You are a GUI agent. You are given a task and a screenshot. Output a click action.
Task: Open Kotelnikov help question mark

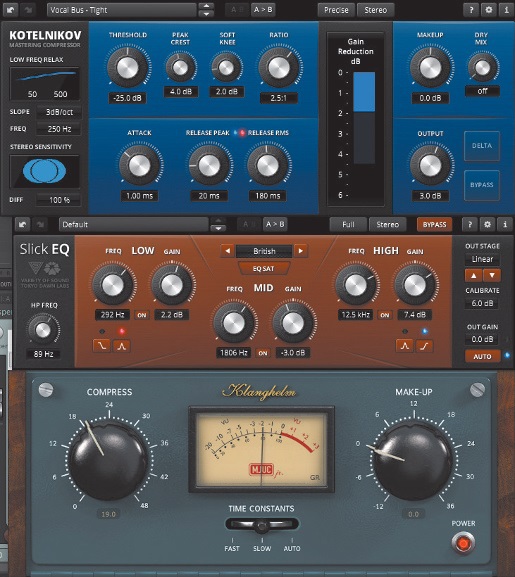pos(471,10)
